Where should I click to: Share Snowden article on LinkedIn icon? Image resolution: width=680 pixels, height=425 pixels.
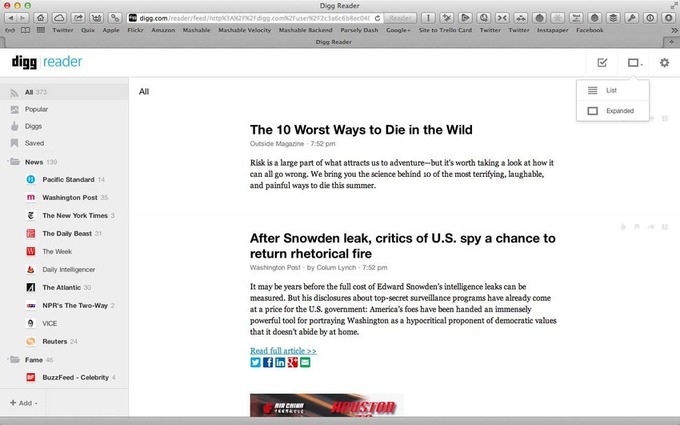click(x=280, y=362)
